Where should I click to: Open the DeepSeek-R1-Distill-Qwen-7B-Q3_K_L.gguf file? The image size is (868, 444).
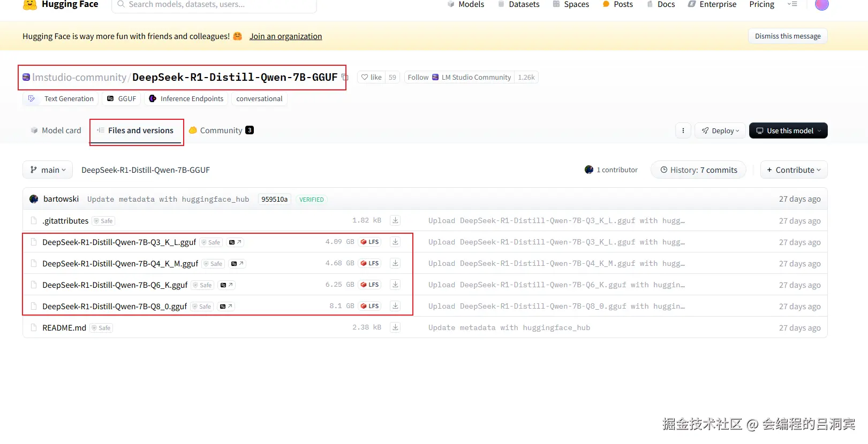(119, 242)
